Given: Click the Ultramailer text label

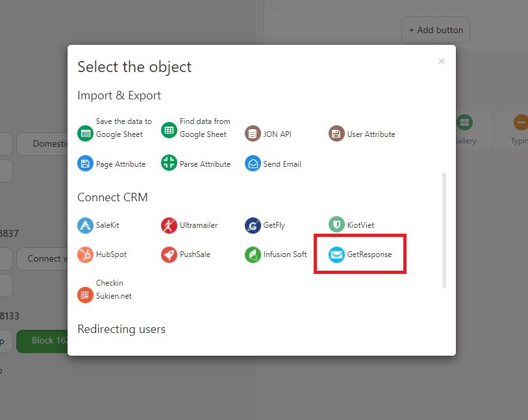Looking at the screenshot, I should point(199,225).
